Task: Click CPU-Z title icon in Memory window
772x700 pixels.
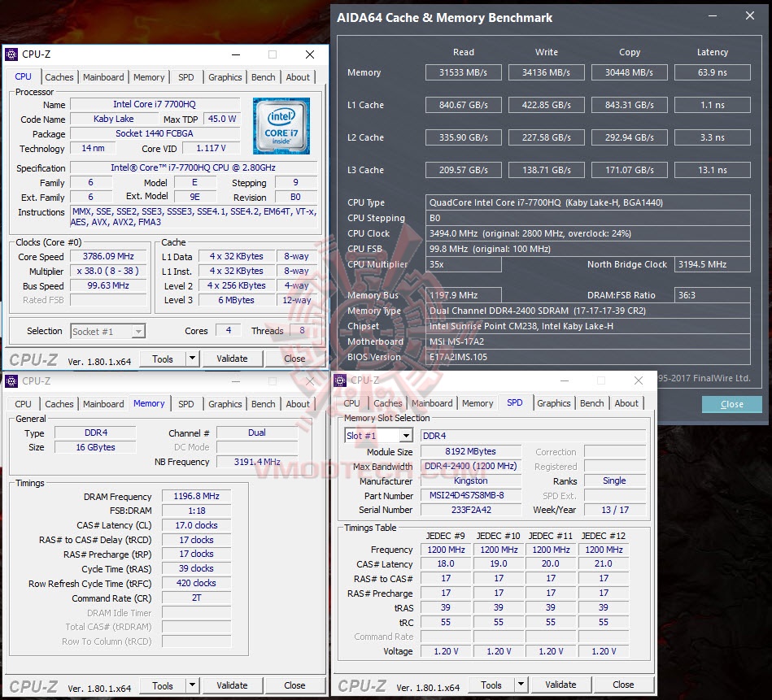Action: [x=11, y=380]
